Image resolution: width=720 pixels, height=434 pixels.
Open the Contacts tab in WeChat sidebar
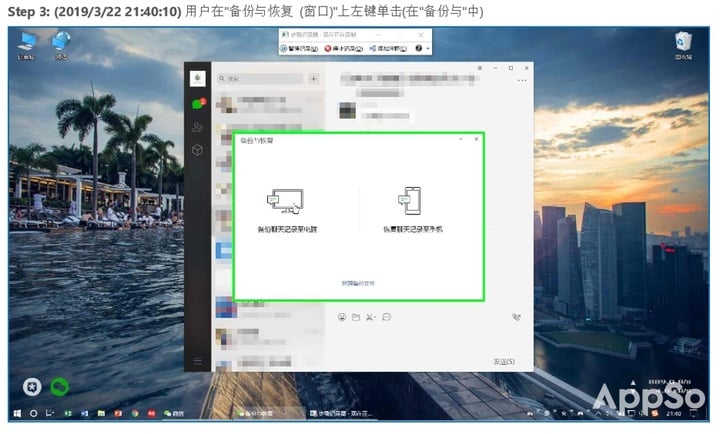[x=198, y=127]
